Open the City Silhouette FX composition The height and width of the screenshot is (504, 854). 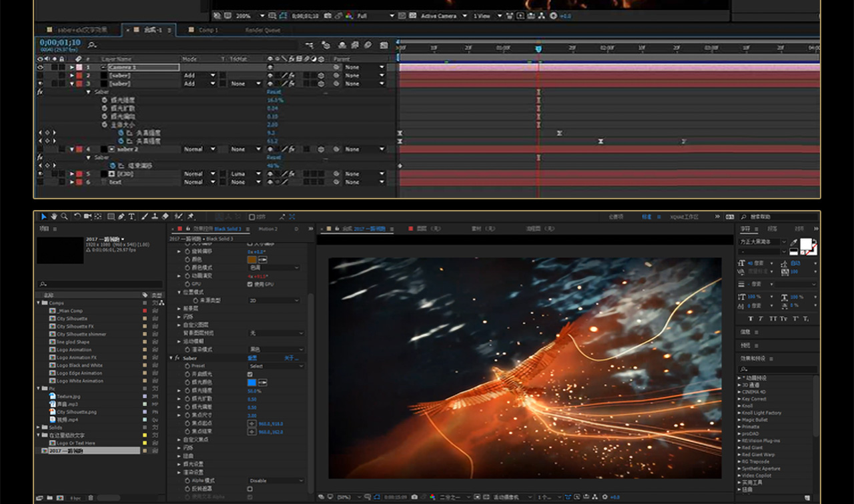75,327
